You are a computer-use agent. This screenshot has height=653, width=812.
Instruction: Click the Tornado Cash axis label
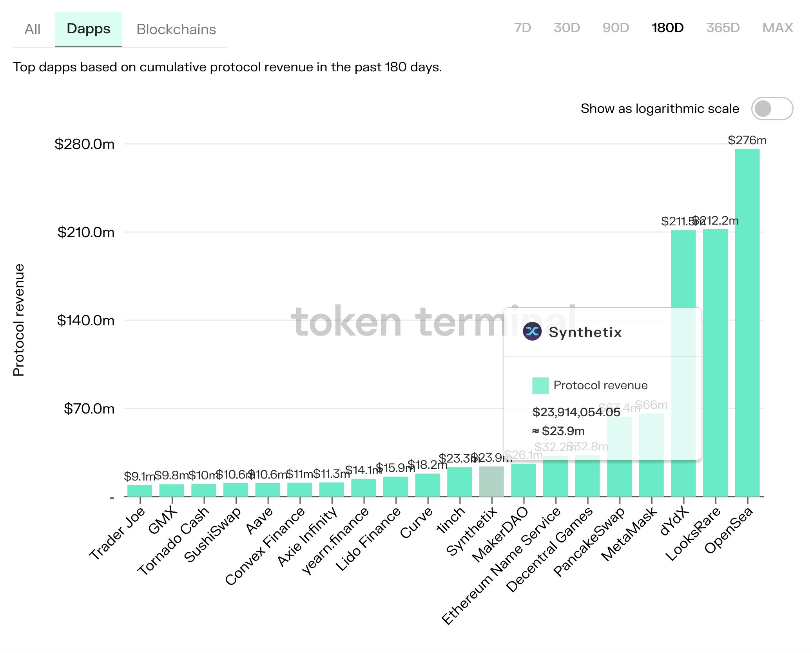(173, 541)
